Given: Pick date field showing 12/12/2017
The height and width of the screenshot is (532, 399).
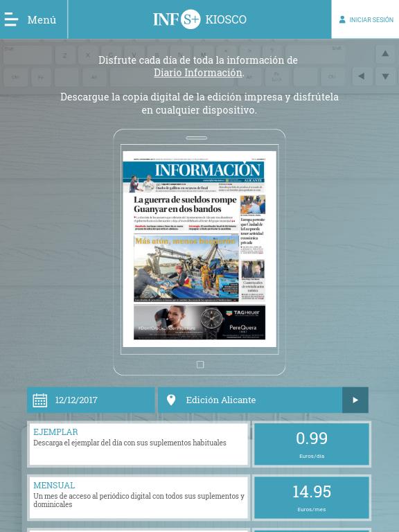Looking at the screenshot, I should (x=91, y=400).
